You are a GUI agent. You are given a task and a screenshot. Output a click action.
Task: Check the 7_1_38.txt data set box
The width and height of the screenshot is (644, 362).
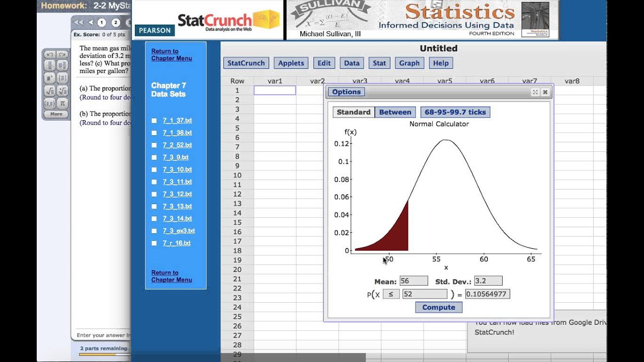coord(154,133)
